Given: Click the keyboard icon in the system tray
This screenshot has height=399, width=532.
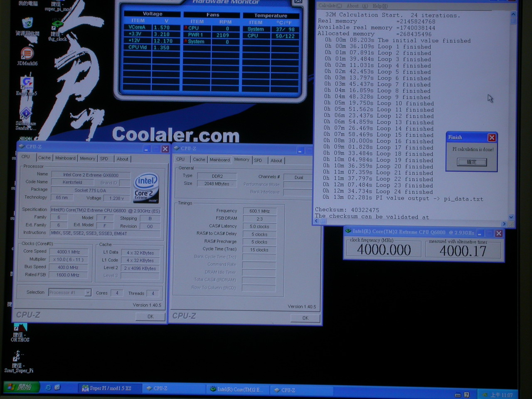Looking at the screenshot, I should tap(458, 395).
